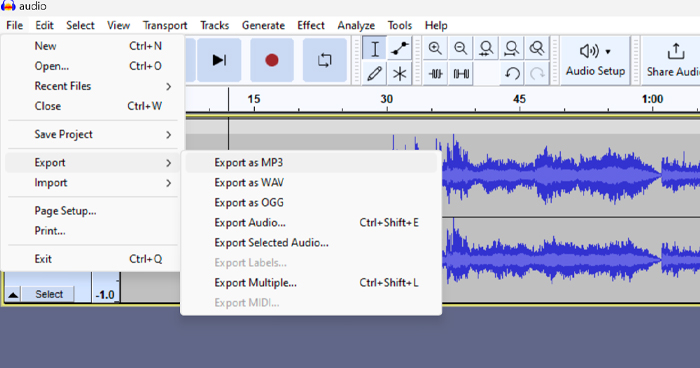Choose New from the File menu

point(93,46)
